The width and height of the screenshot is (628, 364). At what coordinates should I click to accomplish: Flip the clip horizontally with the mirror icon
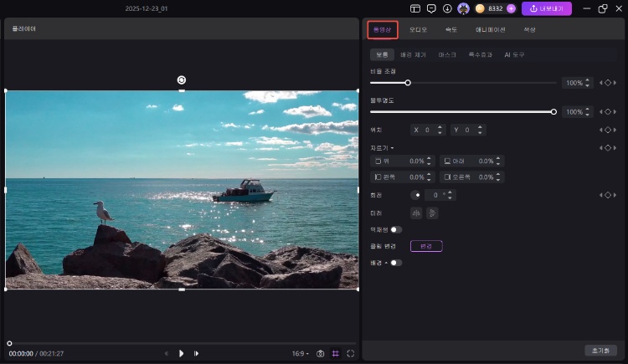(416, 213)
